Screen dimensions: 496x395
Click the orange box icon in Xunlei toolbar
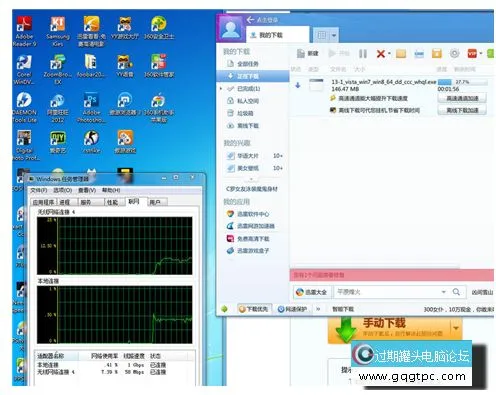tap(437, 53)
